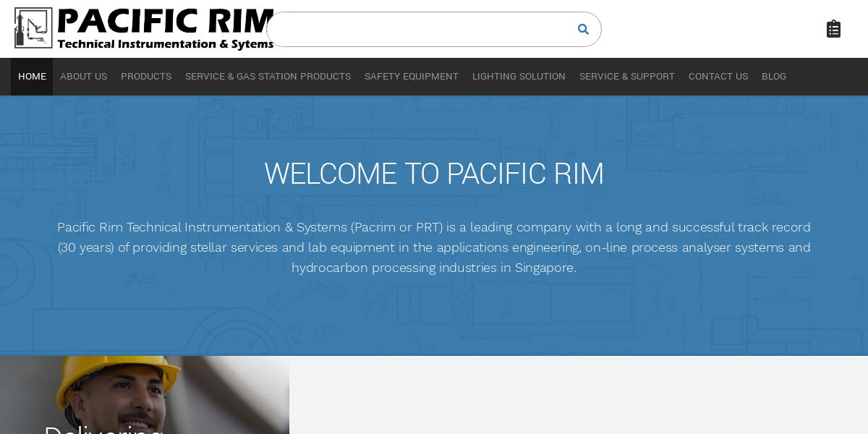Open the Products menu
The width and height of the screenshot is (868, 434).
[x=146, y=77]
